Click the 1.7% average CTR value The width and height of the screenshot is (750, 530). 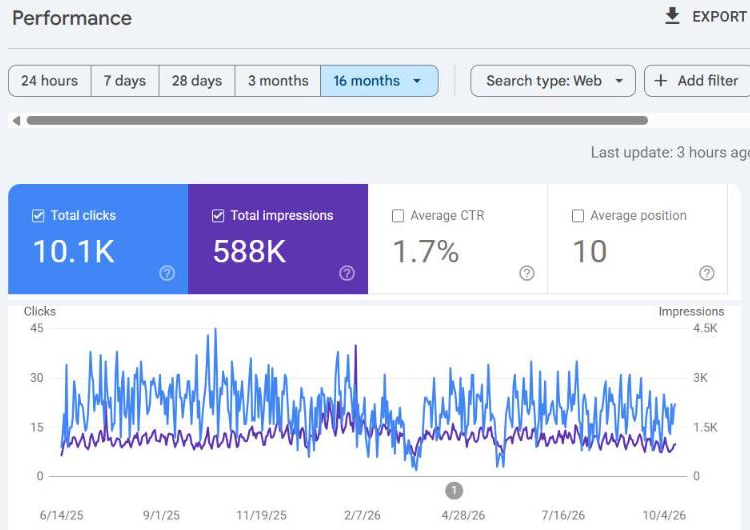click(426, 251)
